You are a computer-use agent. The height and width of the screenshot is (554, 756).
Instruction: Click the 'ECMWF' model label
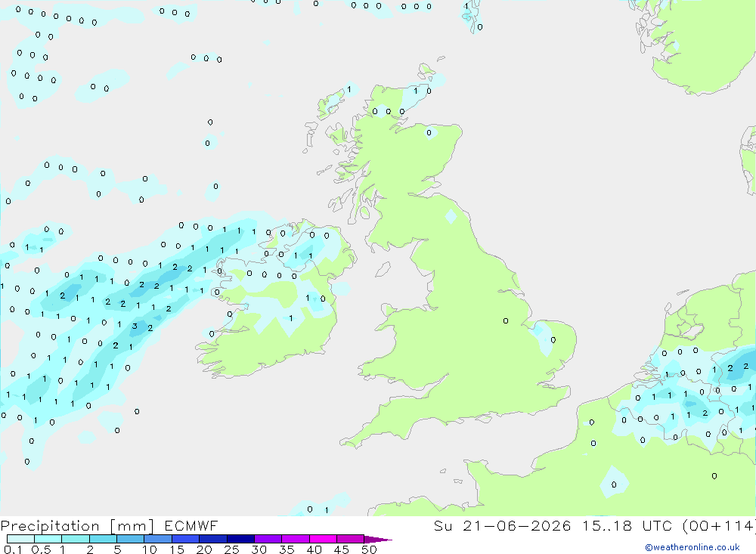191,525
